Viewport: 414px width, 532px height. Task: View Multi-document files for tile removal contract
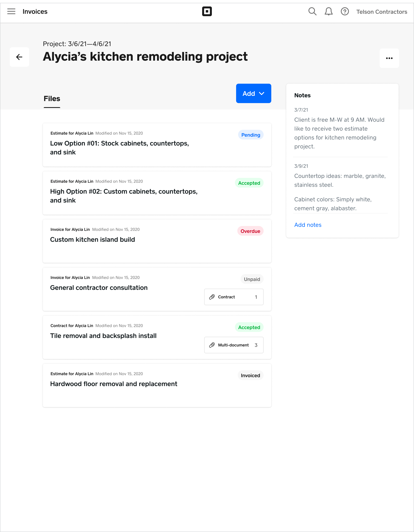tap(233, 345)
